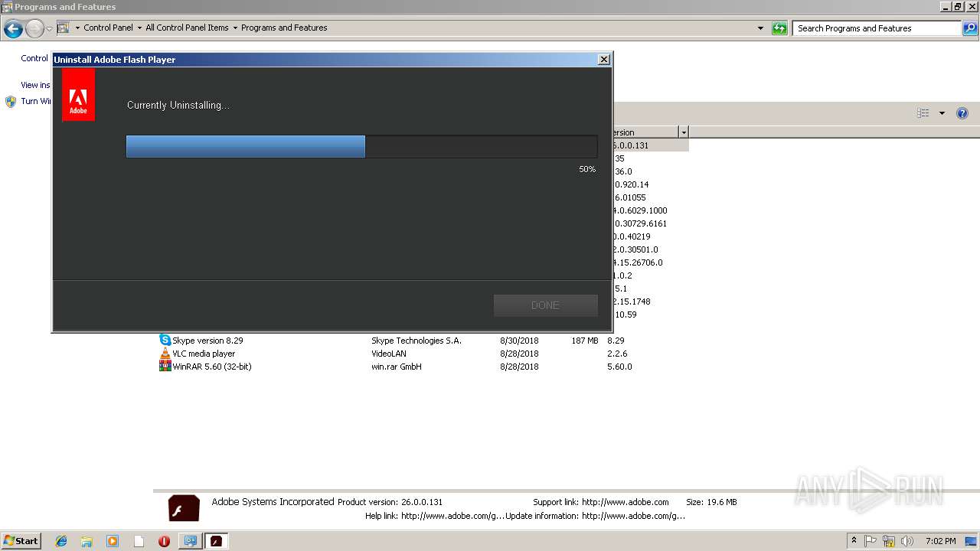980x551 pixels.
Task: Show hidden tray icons arrow
Action: [x=854, y=541]
